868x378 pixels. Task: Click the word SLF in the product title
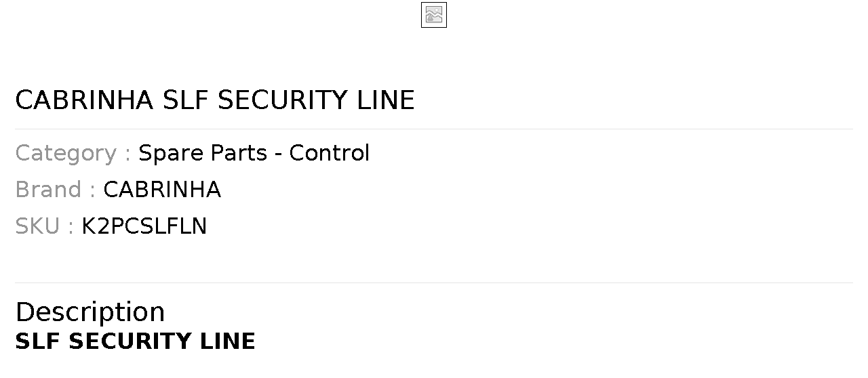tap(186, 100)
